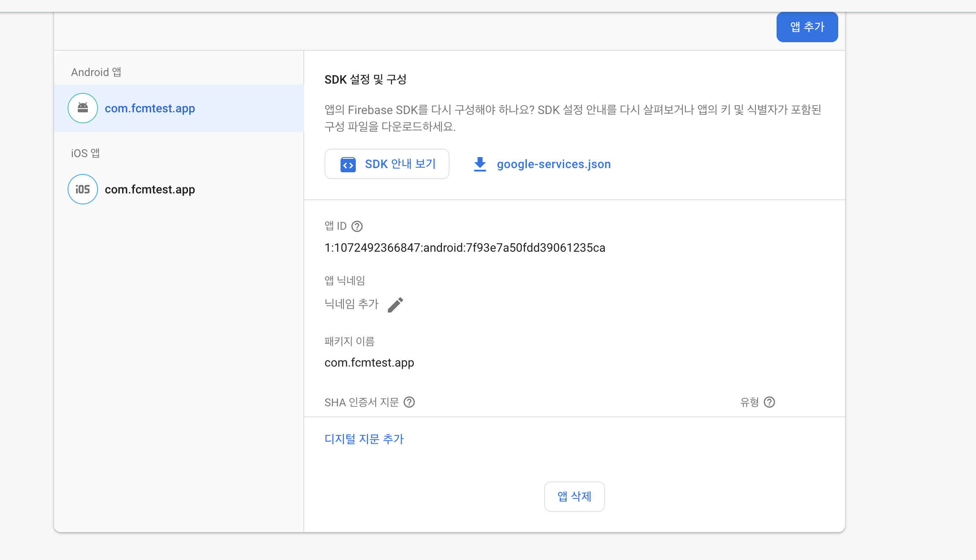Click the 닉네임 추가 placeholder text
The height and width of the screenshot is (560, 976).
(351, 304)
